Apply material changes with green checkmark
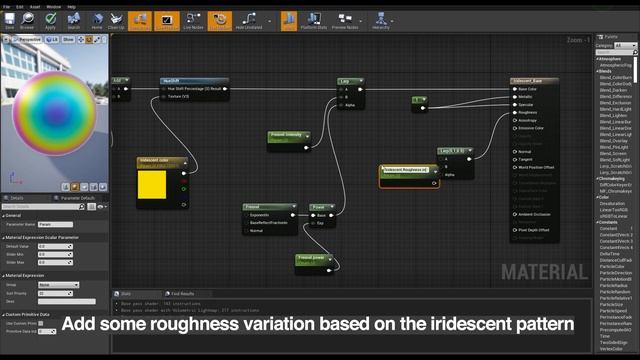Viewport: 640px width, 360px height. pyautogui.click(x=50, y=20)
